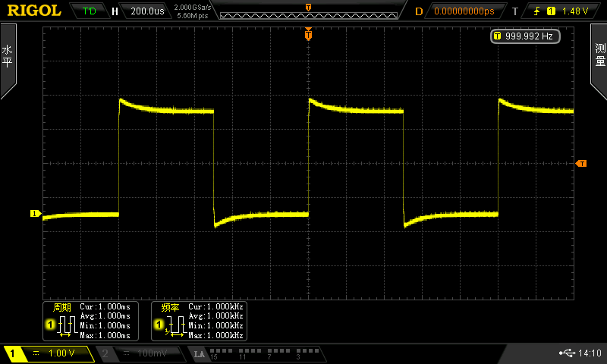The image size is (607, 364).
Task: Click the 999.992 Hz frequency counter
Action: click(x=522, y=36)
